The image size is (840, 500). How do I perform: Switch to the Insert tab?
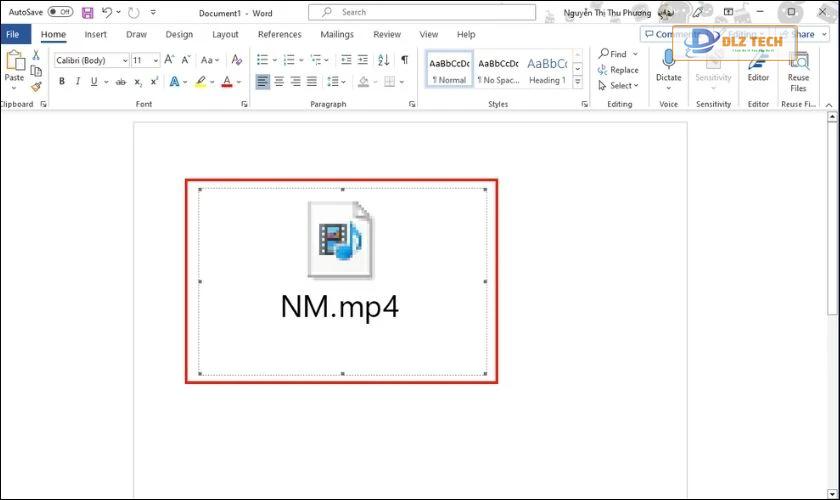[x=95, y=34]
